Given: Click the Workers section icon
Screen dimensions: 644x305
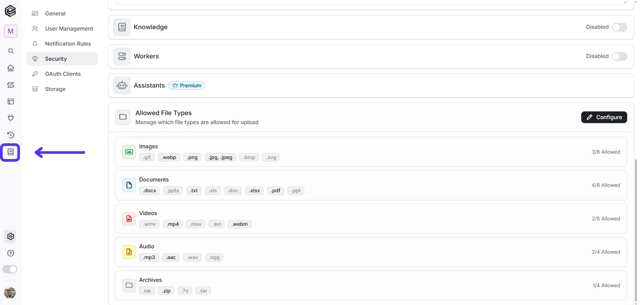Looking at the screenshot, I should coord(122,56).
